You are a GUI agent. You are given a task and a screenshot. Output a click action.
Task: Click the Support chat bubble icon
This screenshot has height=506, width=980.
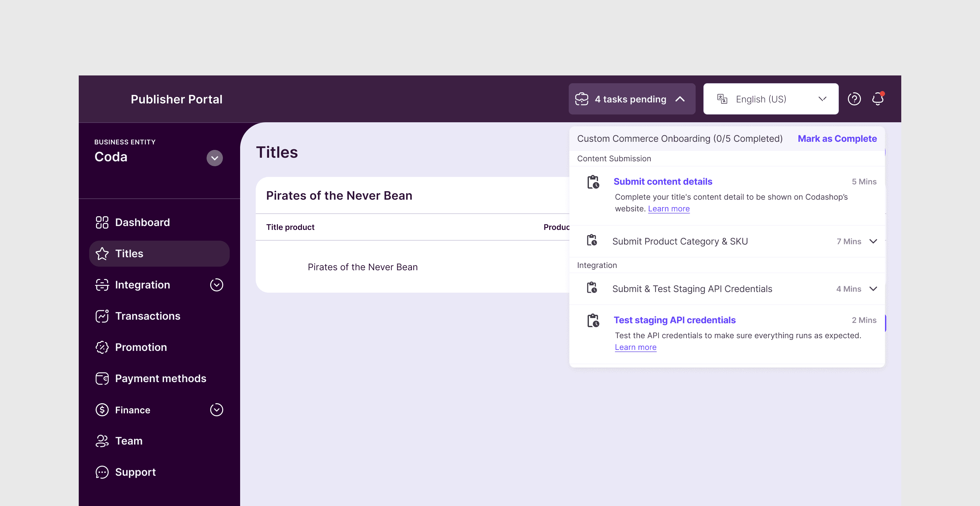(102, 472)
